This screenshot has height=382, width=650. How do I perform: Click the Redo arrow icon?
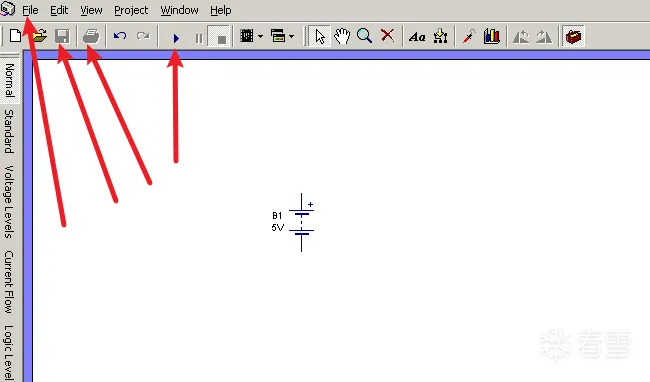pyautogui.click(x=143, y=36)
